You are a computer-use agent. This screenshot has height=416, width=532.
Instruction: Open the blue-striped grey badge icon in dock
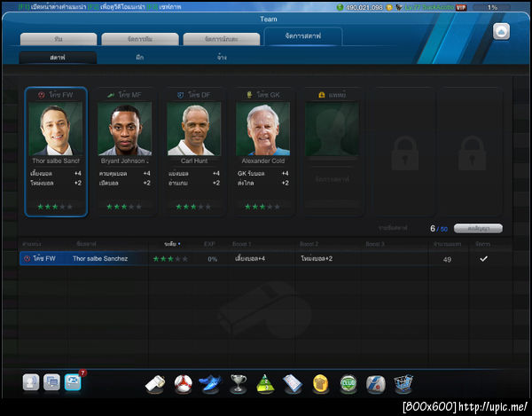click(376, 384)
